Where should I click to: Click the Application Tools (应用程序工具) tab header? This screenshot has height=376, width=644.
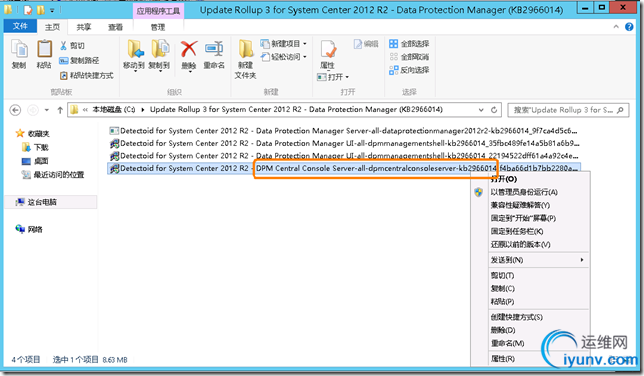158,11
